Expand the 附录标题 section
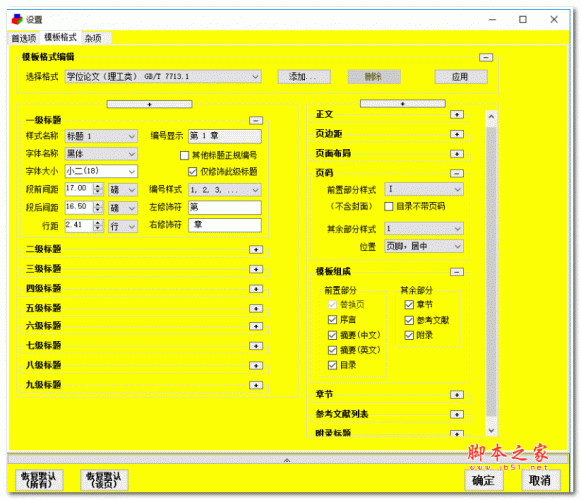581x500 pixels. pos(457,433)
